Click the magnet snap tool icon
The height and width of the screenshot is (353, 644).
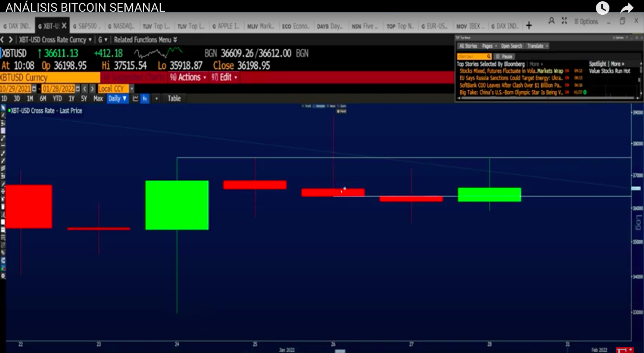click(3, 260)
